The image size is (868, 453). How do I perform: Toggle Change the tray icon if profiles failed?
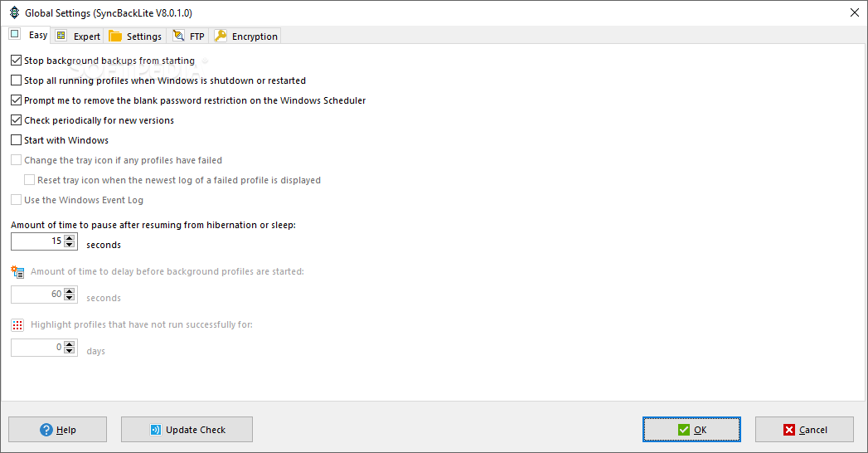click(16, 160)
